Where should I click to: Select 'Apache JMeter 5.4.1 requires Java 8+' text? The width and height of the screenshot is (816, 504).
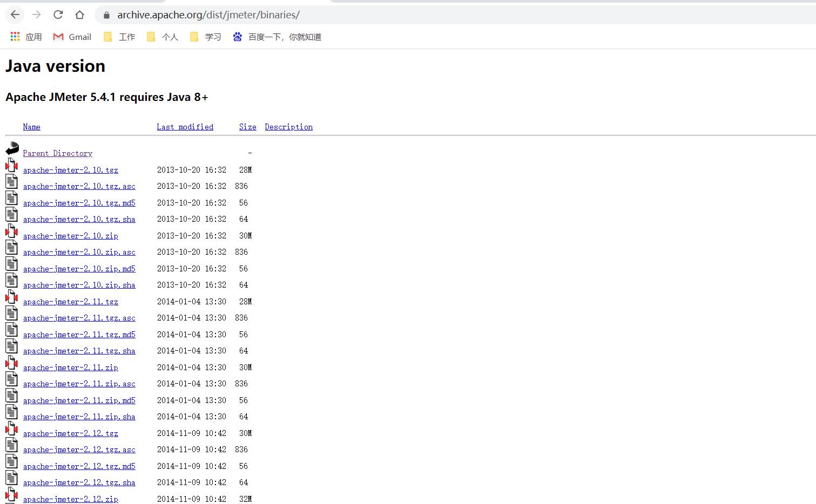(x=106, y=97)
